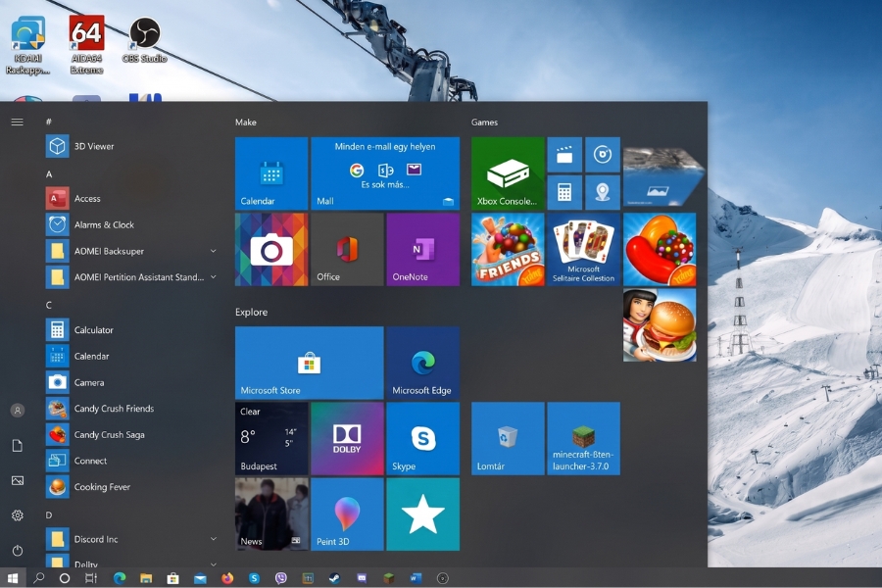Open the minecraft-Bten-launcher tile
This screenshot has width=882, height=588.
pos(583,438)
